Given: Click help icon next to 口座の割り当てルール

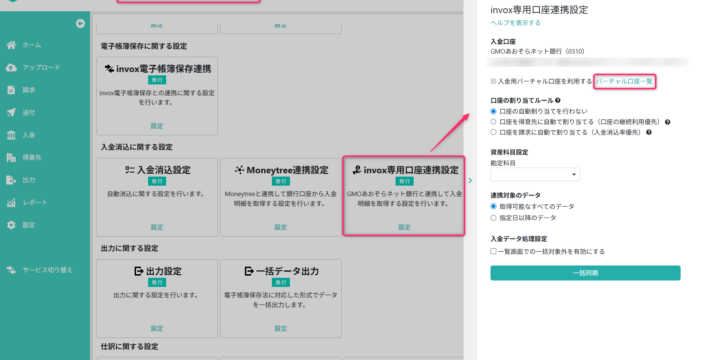Looking at the screenshot, I should click(x=558, y=100).
